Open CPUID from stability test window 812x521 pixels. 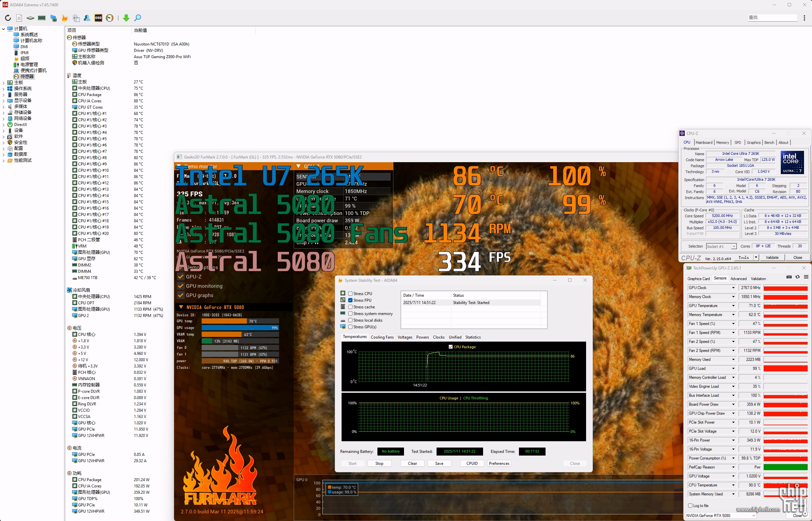coord(472,464)
